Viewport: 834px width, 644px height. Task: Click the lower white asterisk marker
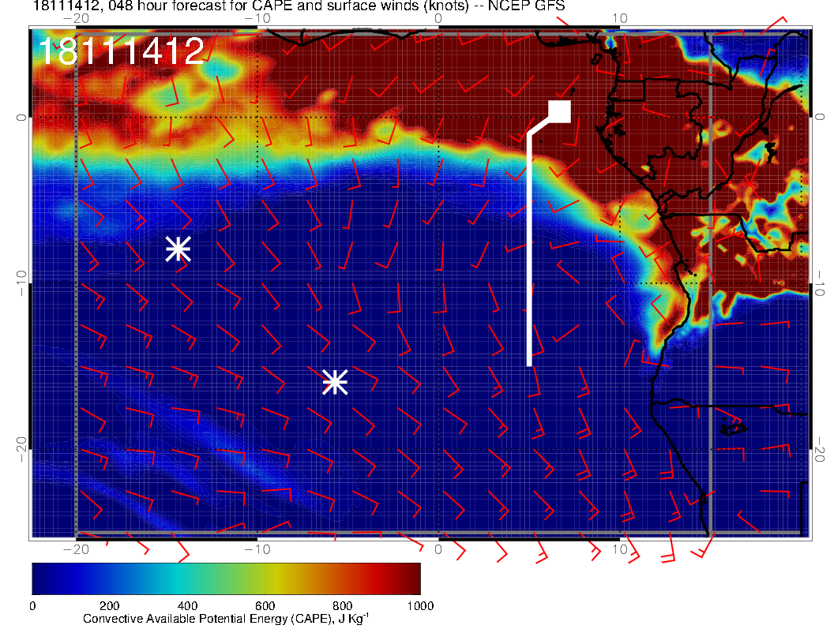click(x=335, y=382)
